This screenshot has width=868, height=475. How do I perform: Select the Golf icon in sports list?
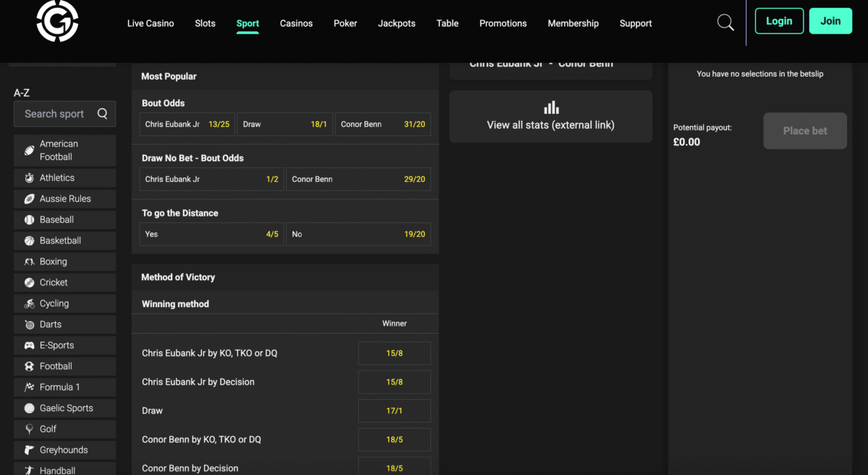tap(30, 429)
